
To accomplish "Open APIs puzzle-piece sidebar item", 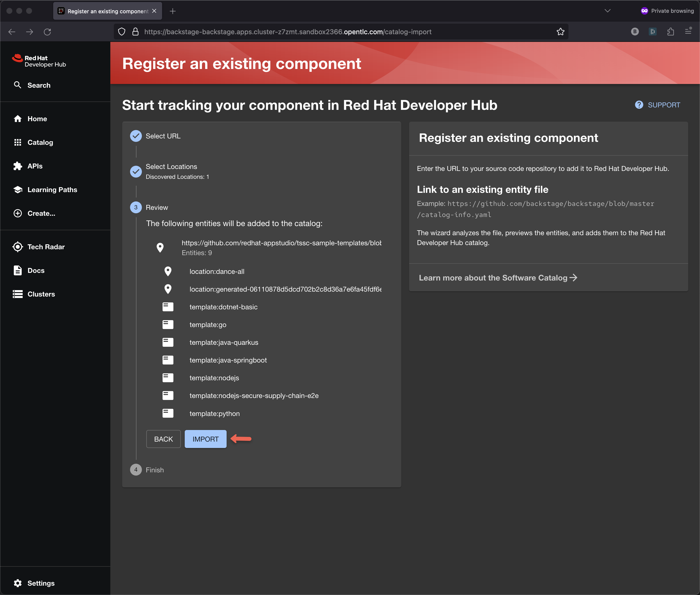I will [17, 166].
